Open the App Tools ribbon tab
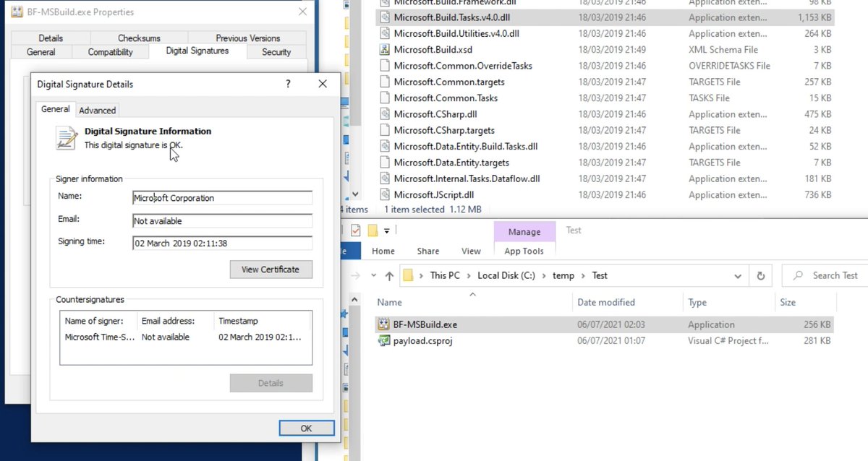868x461 pixels. pyautogui.click(x=524, y=251)
